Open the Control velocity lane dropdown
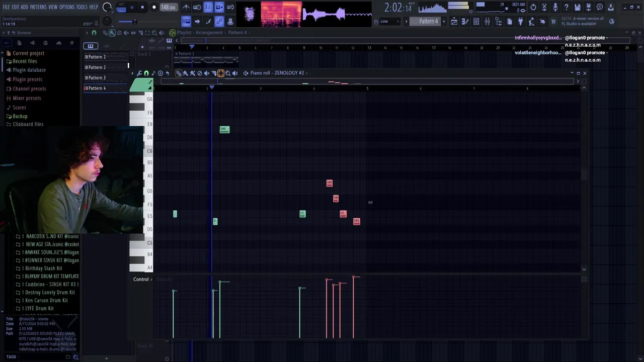The image size is (644, 362). (x=143, y=280)
